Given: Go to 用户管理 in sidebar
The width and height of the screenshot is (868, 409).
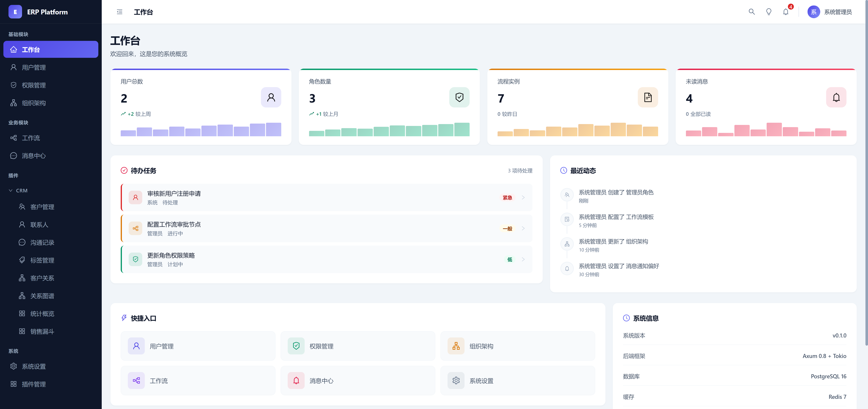Looking at the screenshot, I should coord(34,67).
